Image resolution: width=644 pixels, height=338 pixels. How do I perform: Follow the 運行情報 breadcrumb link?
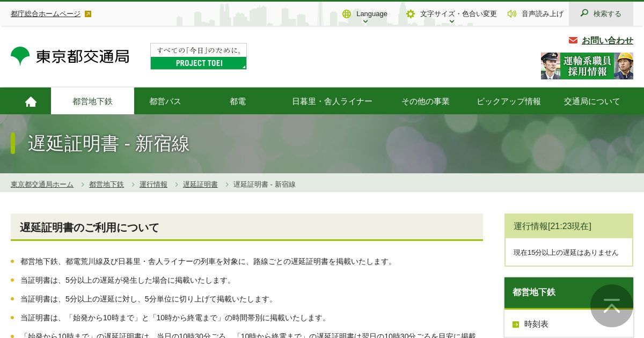point(153,185)
